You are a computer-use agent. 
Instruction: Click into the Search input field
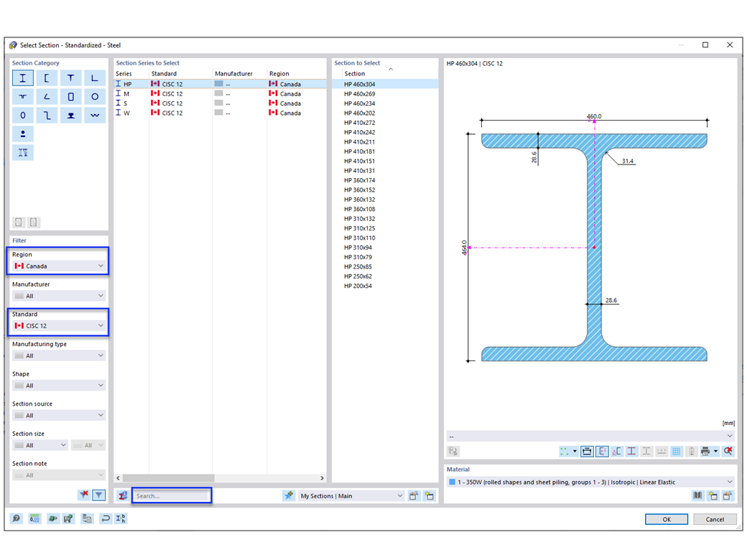[x=172, y=495]
